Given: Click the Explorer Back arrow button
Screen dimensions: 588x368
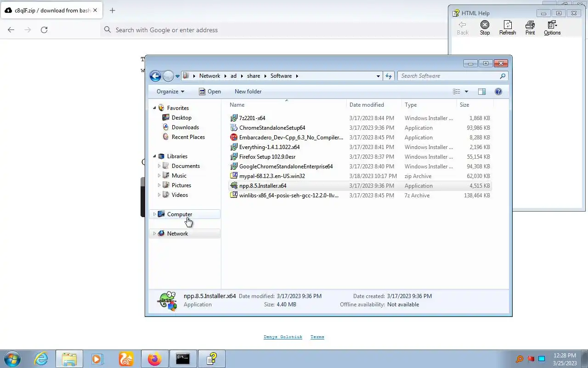Looking at the screenshot, I should coord(155,76).
